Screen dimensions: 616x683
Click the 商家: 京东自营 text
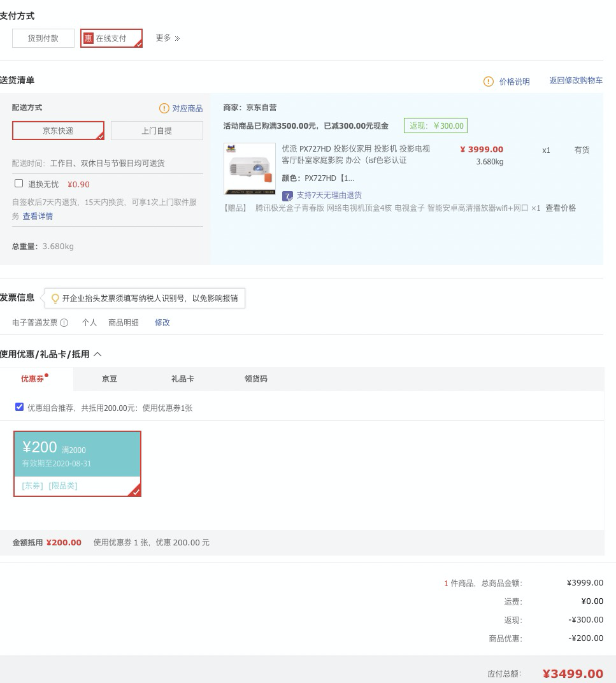(x=250, y=108)
